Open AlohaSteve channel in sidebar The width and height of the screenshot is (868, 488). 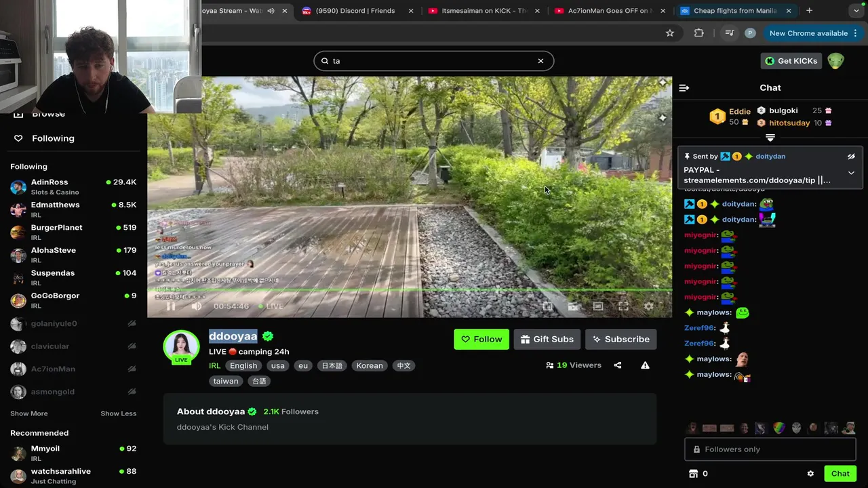[73, 255]
